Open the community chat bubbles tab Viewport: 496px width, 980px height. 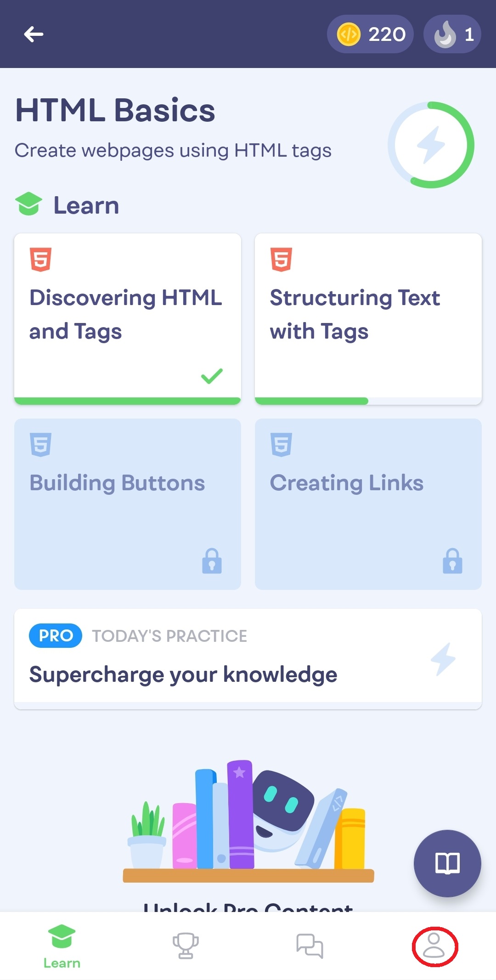[310, 946]
